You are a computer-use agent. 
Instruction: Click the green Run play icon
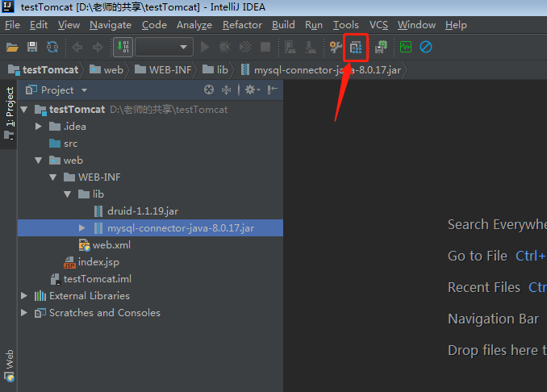coord(205,47)
